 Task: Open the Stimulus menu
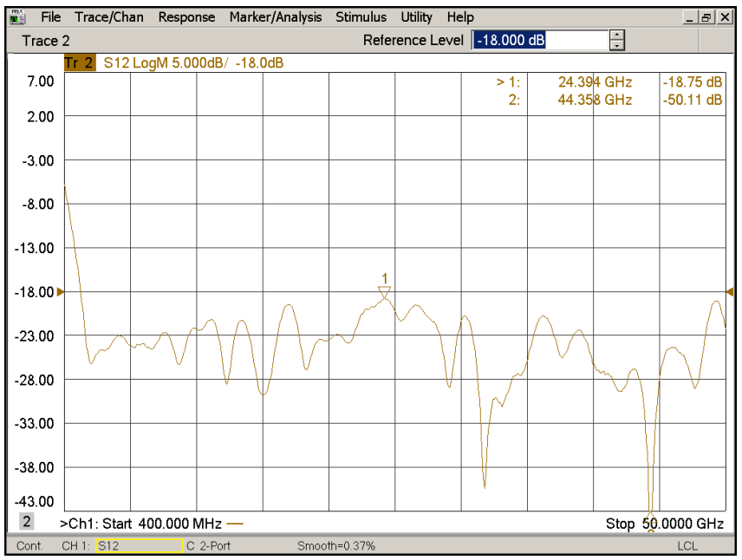[x=361, y=17]
